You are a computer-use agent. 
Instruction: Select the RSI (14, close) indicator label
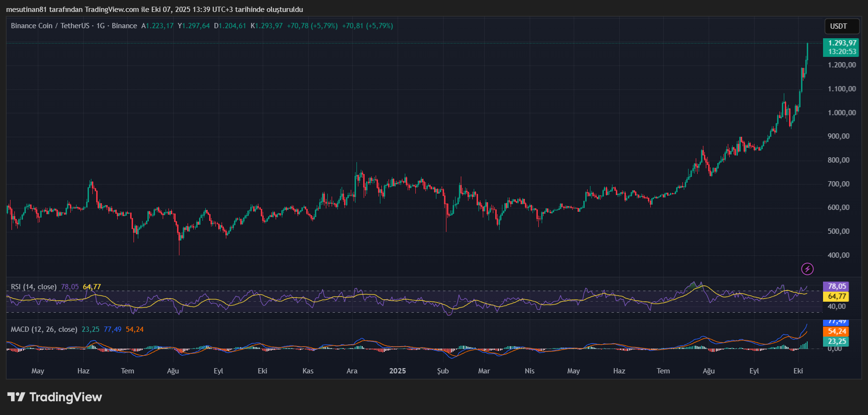(x=33, y=287)
